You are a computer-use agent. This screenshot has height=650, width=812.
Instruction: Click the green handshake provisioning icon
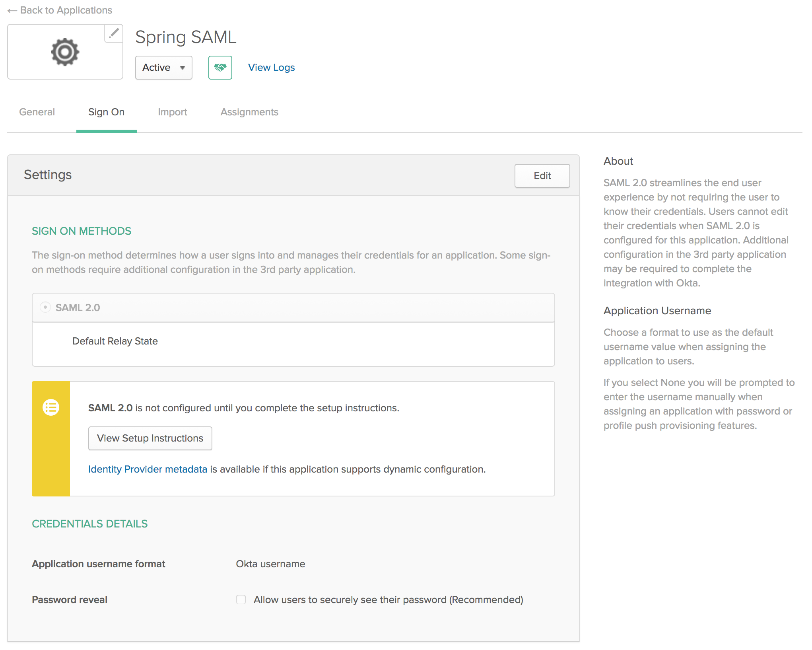click(x=220, y=67)
